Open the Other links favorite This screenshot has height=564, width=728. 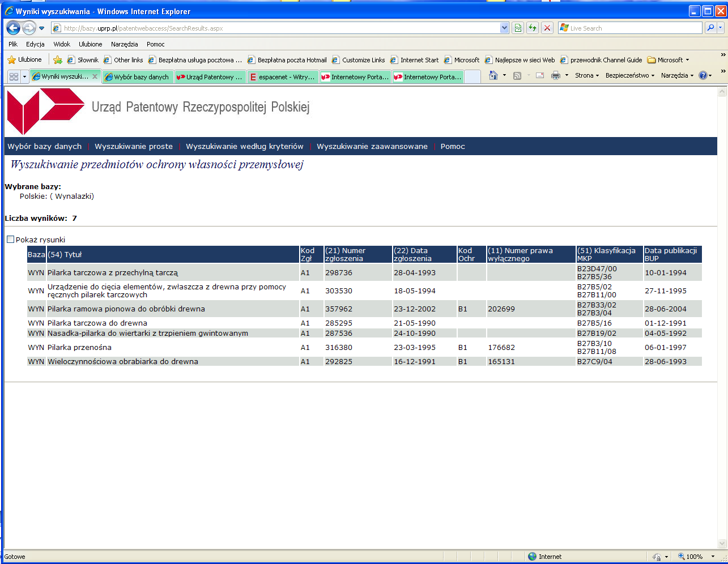point(123,59)
